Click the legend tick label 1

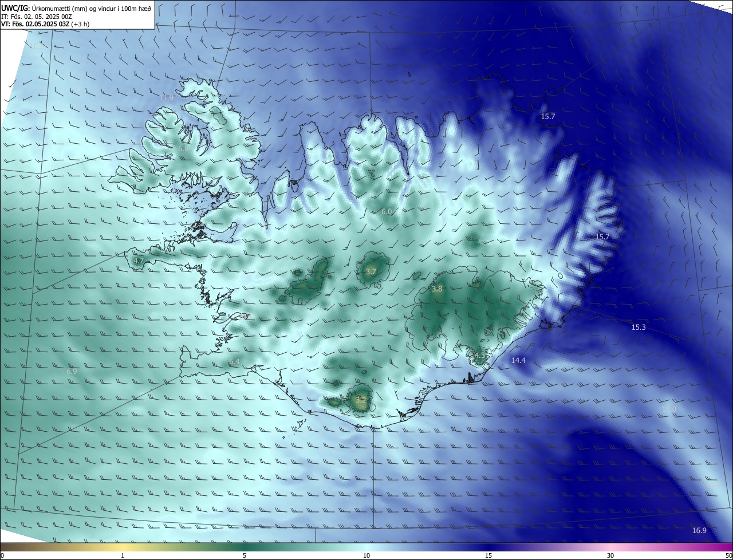[x=123, y=555]
